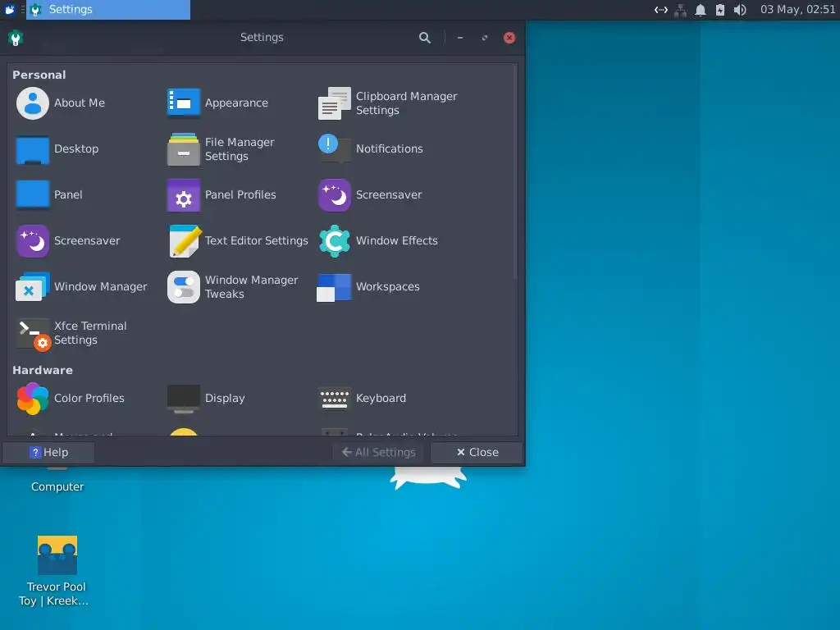Screen dimensions: 840x630
Task: Click the volume icon in system tray
Action: click(740, 10)
